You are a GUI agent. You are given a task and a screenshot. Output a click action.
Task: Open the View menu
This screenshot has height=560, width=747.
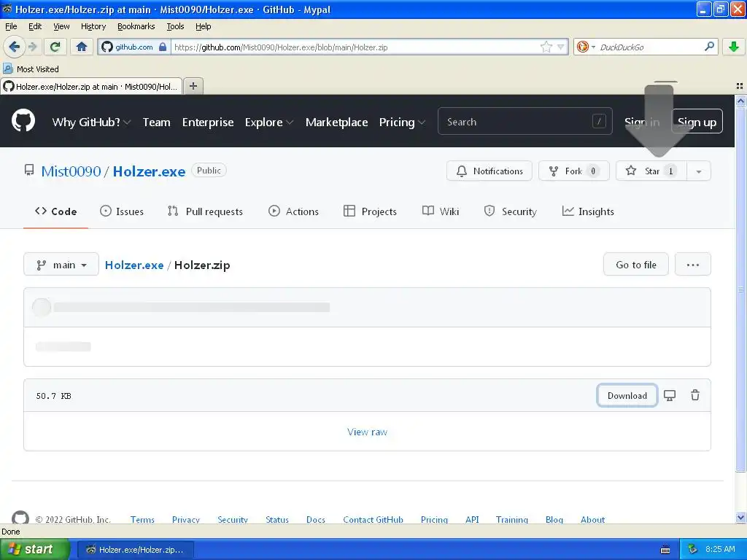pyautogui.click(x=61, y=26)
